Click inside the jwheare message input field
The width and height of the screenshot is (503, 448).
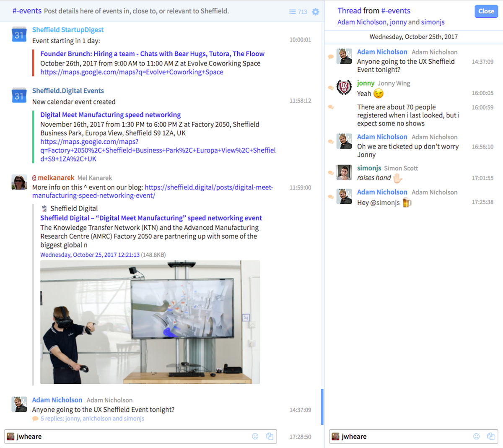point(126,436)
